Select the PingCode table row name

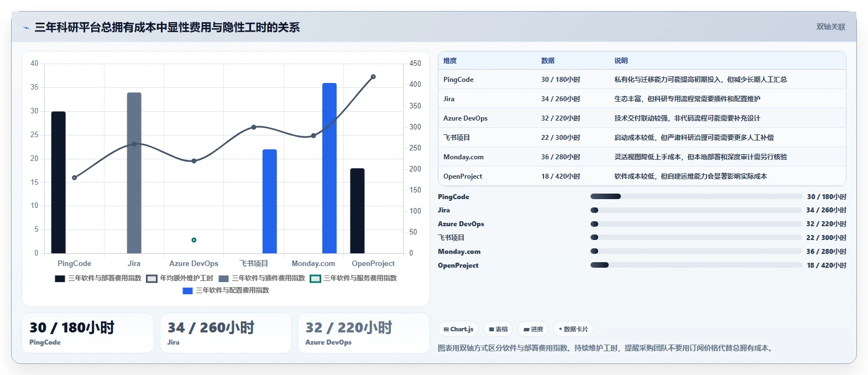[x=458, y=80]
